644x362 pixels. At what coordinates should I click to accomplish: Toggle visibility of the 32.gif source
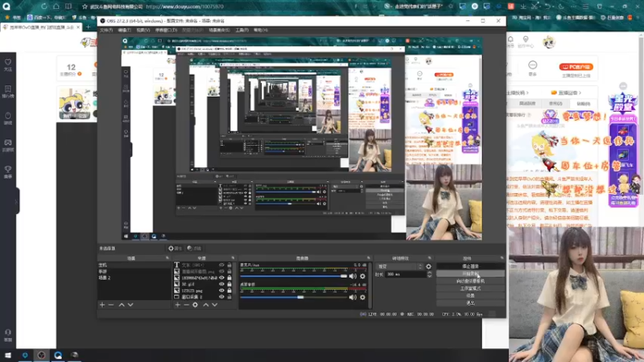click(x=222, y=284)
